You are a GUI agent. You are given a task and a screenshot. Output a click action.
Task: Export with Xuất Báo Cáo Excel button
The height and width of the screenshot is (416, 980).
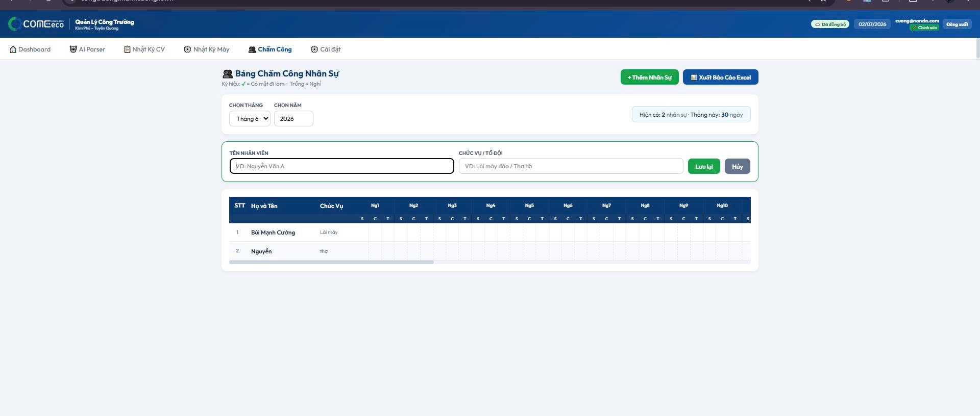(720, 77)
